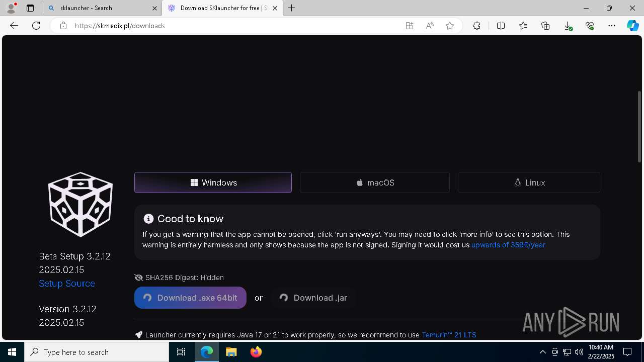Open the notification center
Image resolution: width=644 pixels, height=362 pixels.
tap(627, 352)
